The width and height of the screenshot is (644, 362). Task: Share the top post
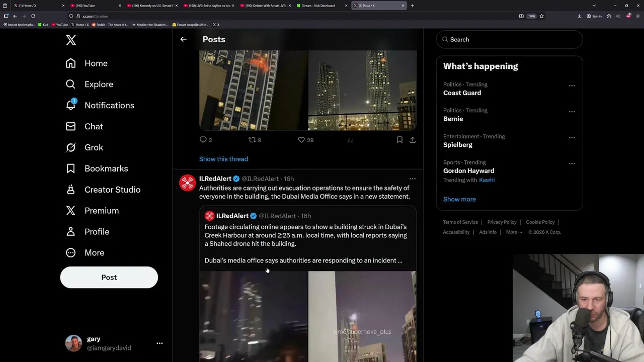413,140
